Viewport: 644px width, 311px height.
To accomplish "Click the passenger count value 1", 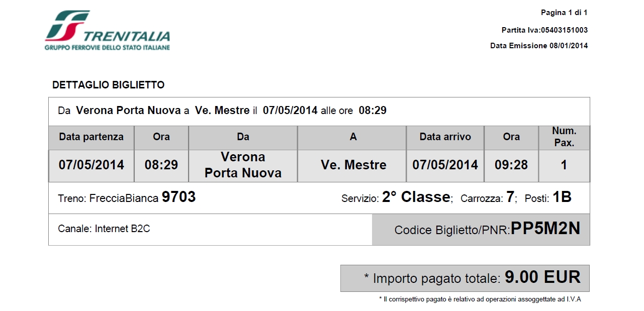I will click(x=564, y=165).
